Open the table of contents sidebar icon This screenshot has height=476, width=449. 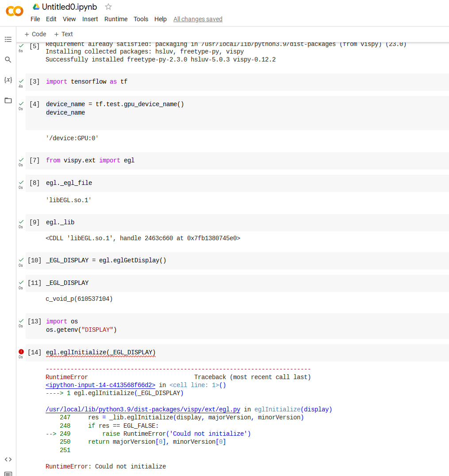point(8,39)
